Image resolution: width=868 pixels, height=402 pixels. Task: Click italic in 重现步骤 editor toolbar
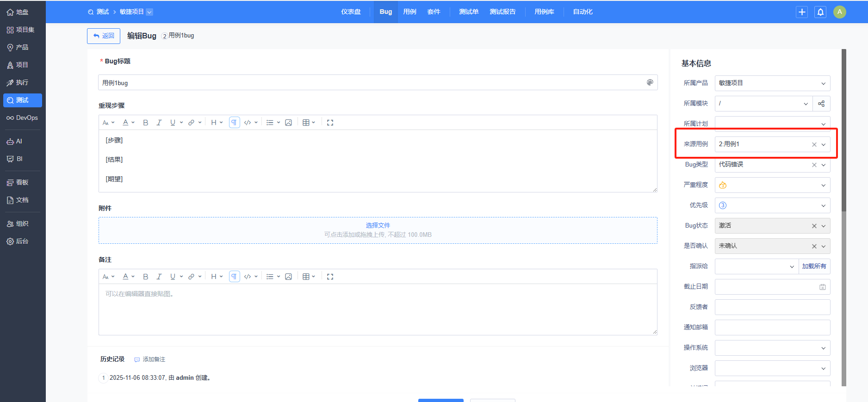159,123
